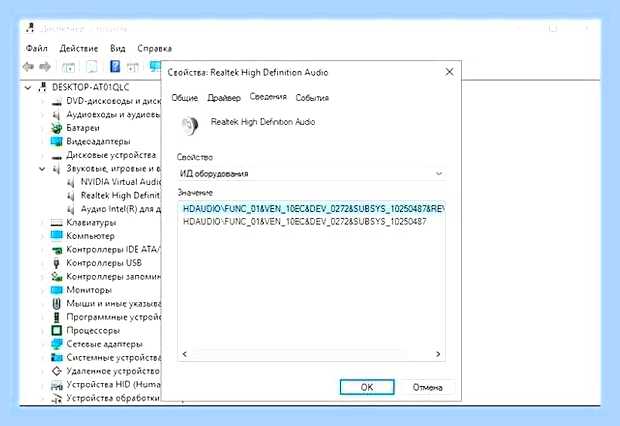Select Контроллеры запоминающих tree item
The height and width of the screenshot is (426, 620).
point(113,276)
